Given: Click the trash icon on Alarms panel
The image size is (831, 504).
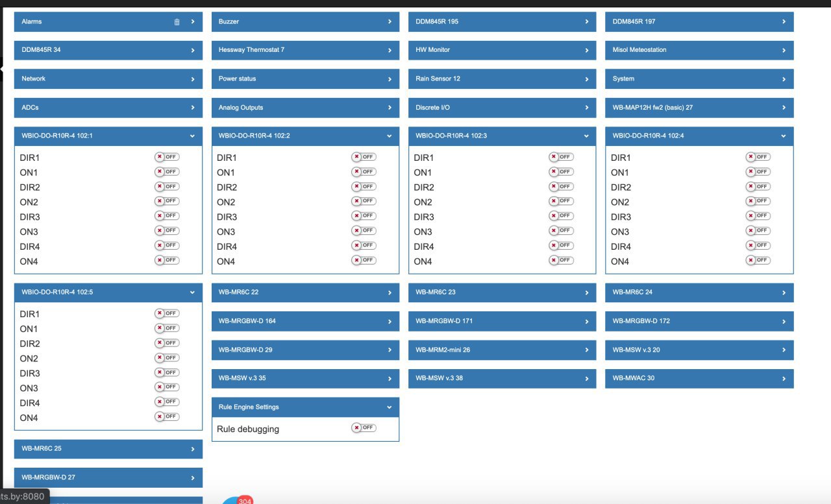Looking at the screenshot, I should 177,22.
